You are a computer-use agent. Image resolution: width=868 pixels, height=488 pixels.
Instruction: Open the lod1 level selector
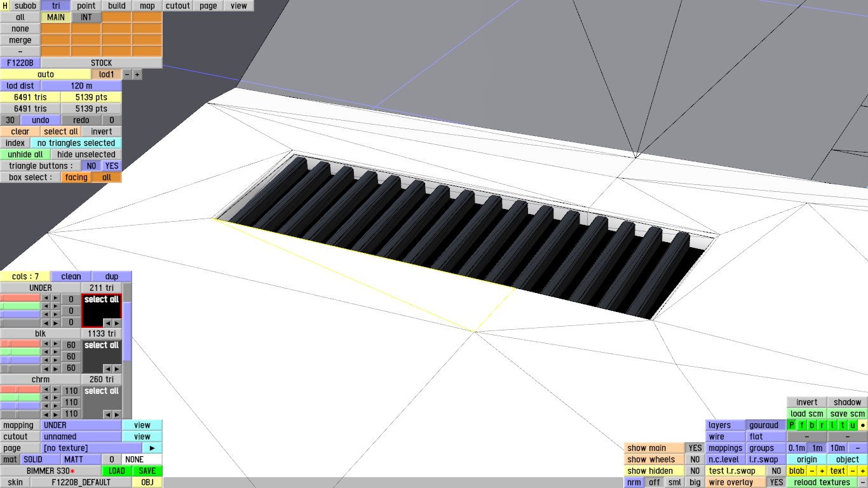tap(106, 74)
